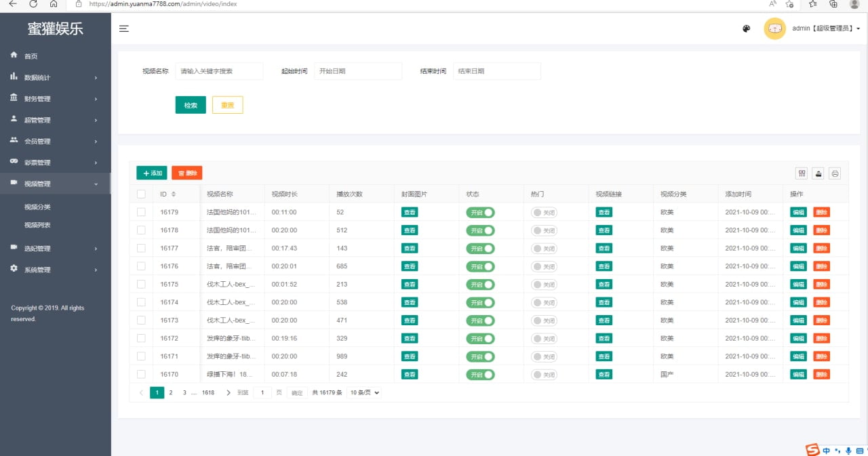Click the Sogou input method icon
Screen dimensions: 868x456
point(812,450)
